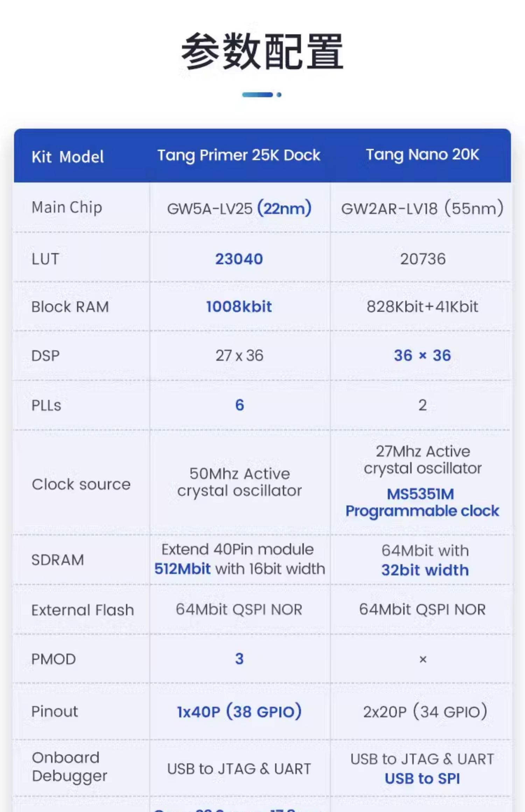Click the External Flash row label
Screen dimensions: 525x812
tap(83, 610)
